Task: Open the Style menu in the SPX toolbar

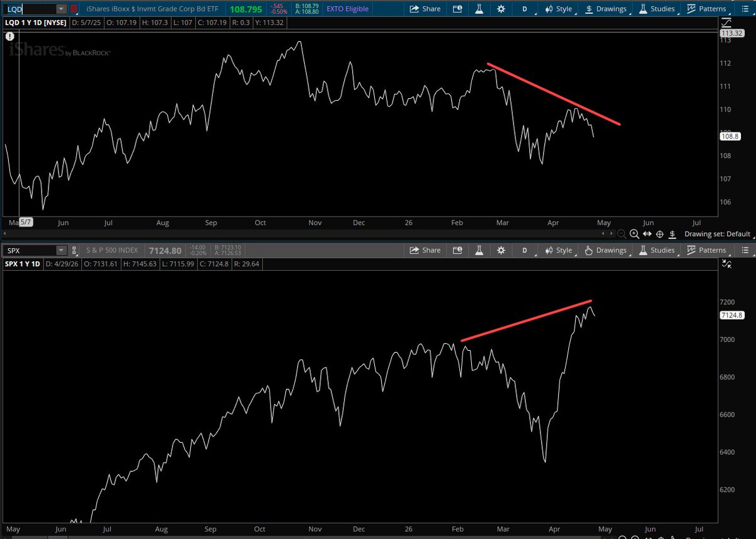Action: 558,250
